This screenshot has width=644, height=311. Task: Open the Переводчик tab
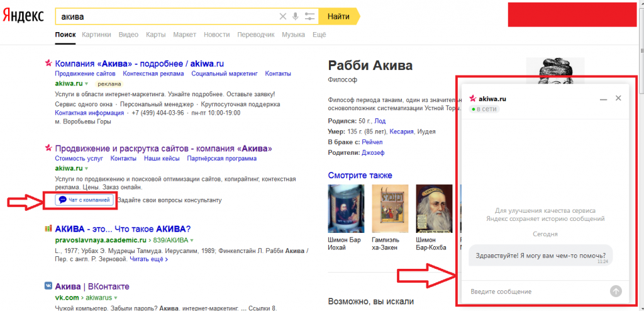pos(256,35)
